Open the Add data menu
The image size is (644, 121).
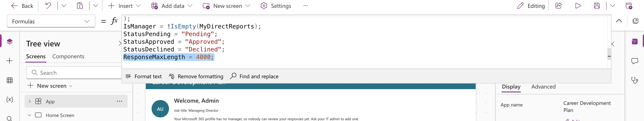[172, 6]
